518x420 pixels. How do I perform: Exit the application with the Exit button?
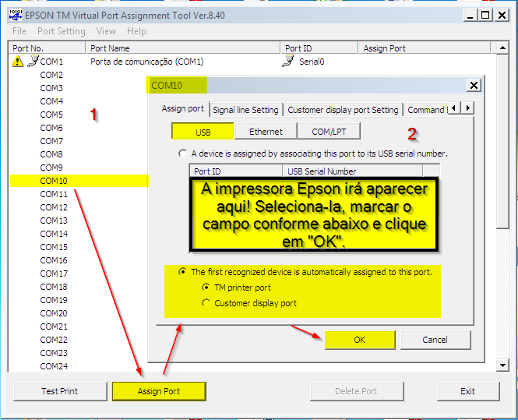(468, 391)
